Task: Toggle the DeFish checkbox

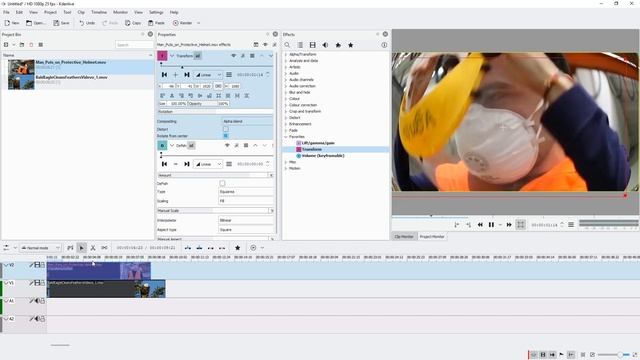Action: [x=222, y=183]
